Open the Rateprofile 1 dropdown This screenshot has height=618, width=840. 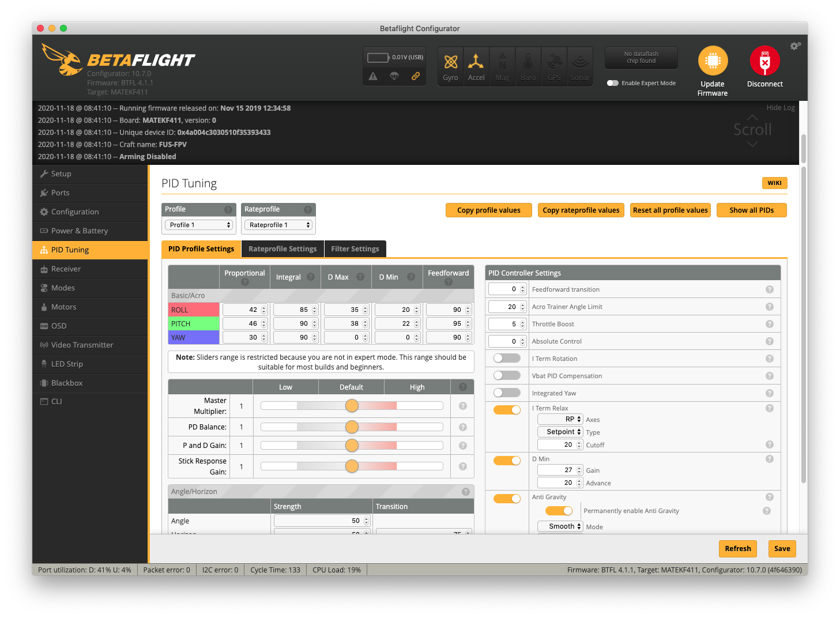click(x=278, y=225)
